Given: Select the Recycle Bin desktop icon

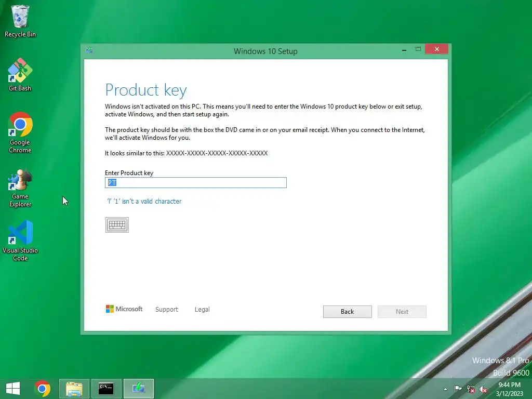Looking at the screenshot, I should (x=20, y=21).
